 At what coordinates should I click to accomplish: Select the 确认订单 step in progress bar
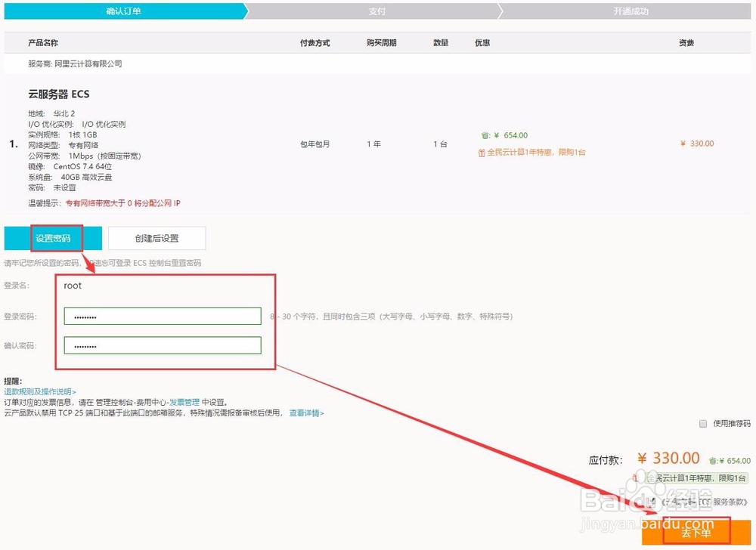pyautogui.click(x=125, y=11)
